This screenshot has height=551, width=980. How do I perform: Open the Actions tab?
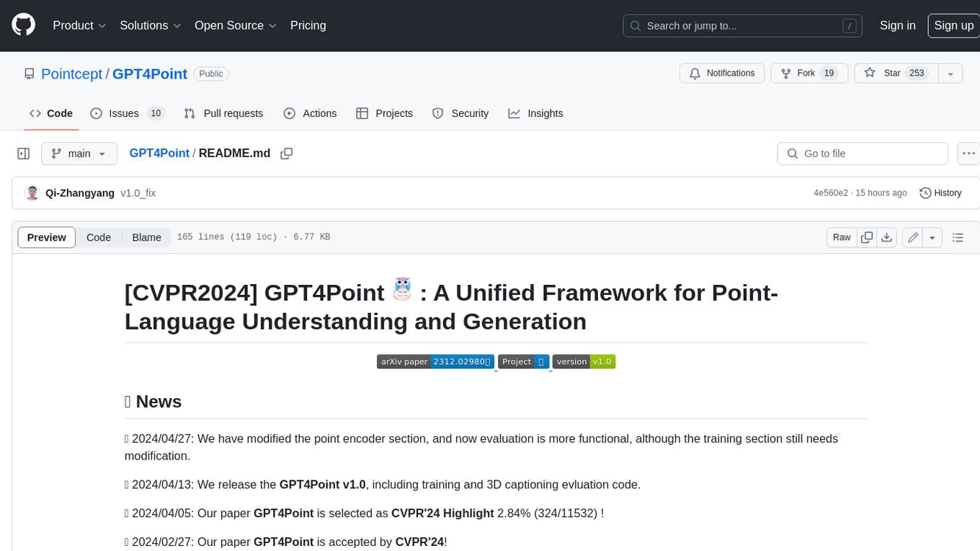point(310,113)
